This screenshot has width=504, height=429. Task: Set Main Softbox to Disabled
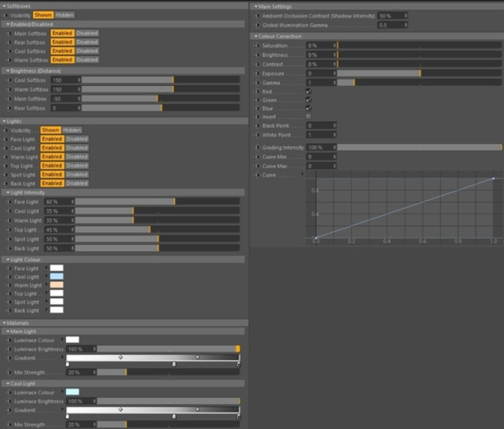(x=87, y=33)
